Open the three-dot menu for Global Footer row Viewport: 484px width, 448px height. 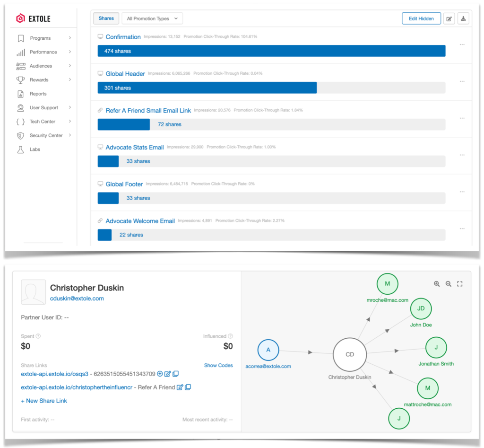pos(462,192)
